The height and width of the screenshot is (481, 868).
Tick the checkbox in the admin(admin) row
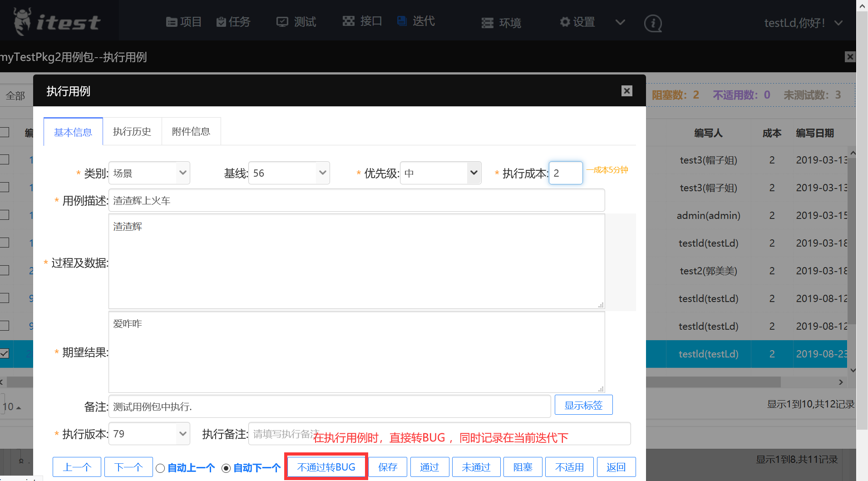5,215
